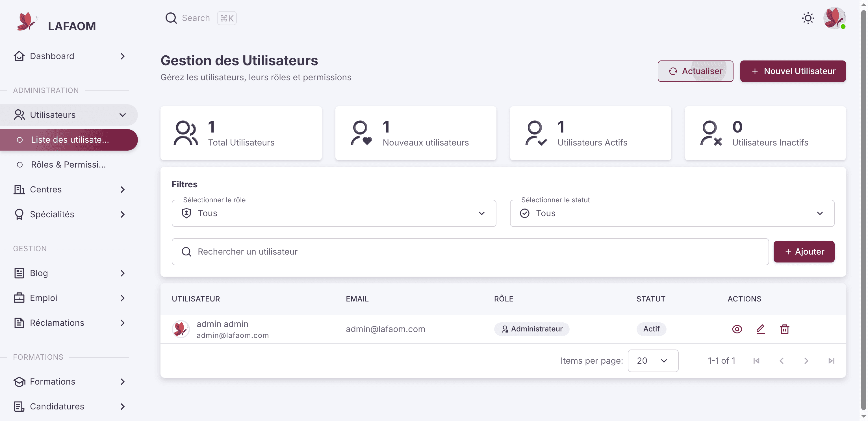Go to previous page arrow

782,361
